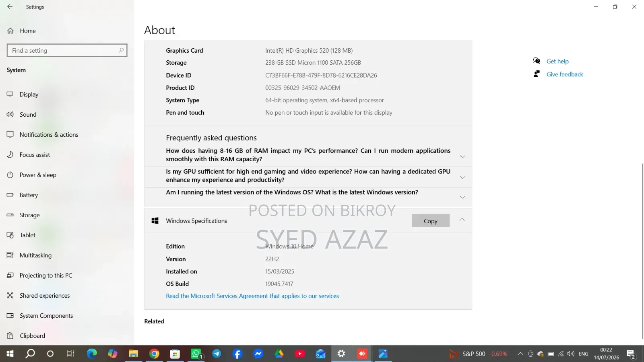Screen dimensions: 644x362
Task: Open WhatsApp from the taskbar
Action: coord(196,354)
